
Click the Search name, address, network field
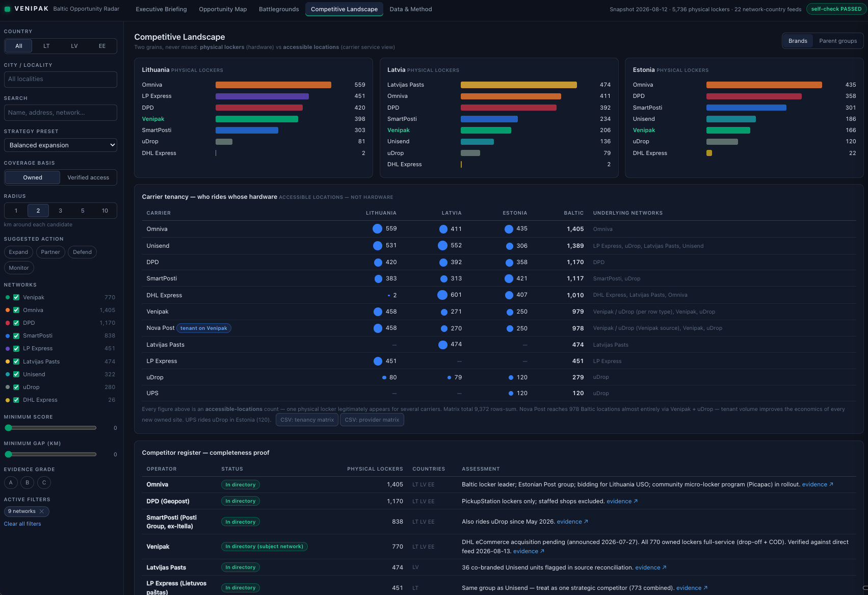pyautogui.click(x=61, y=113)
